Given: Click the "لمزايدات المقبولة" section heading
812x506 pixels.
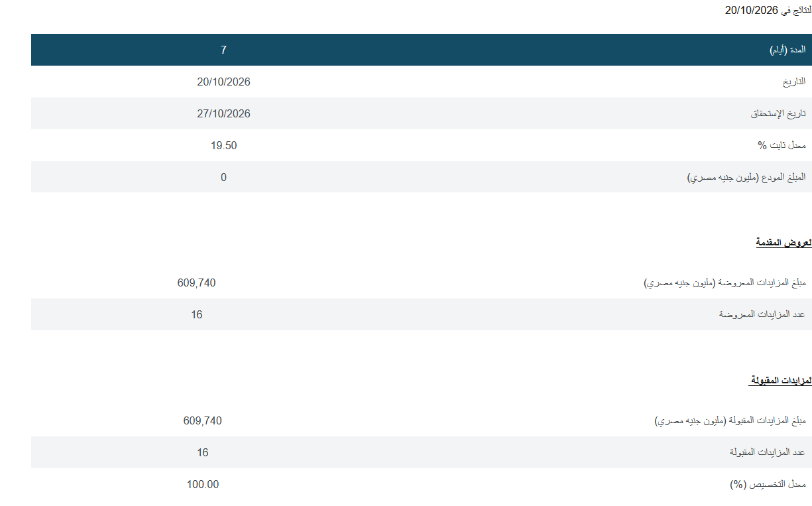Looking at the screenshot, I should point(780,381).
